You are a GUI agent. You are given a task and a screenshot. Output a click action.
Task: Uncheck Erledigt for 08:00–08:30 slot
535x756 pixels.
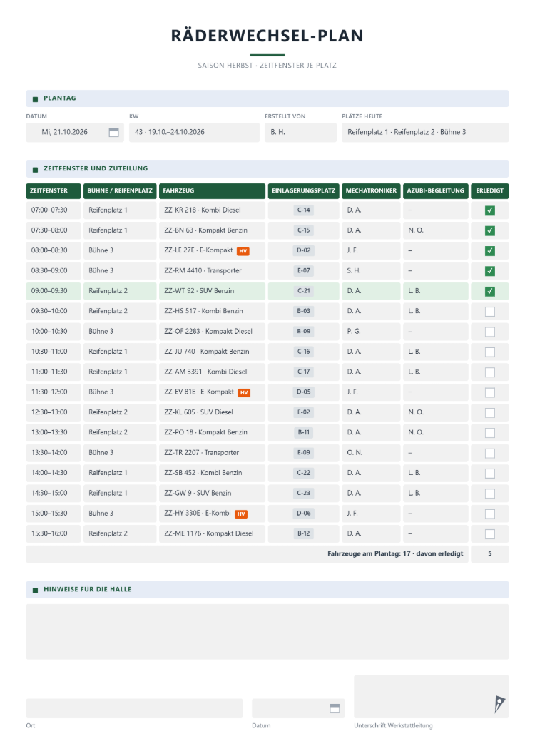(489, 251)
